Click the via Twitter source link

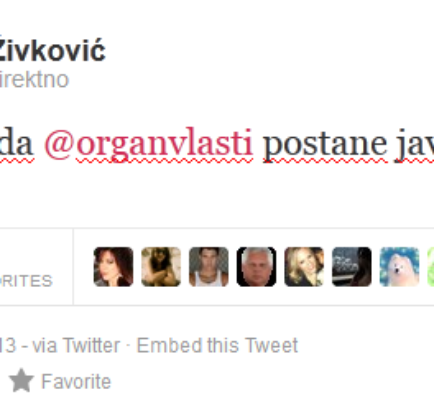tap(76, 345)
